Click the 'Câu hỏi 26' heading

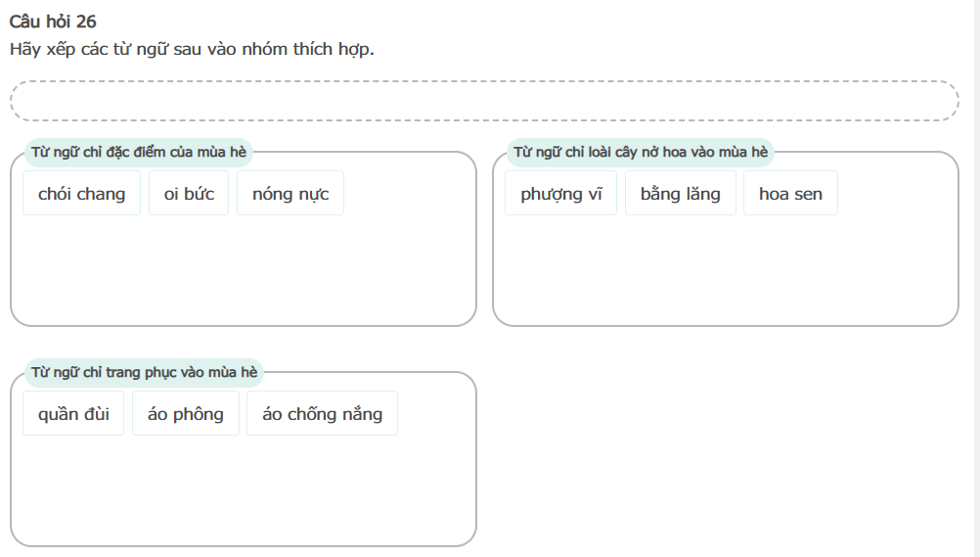point(53,22)
